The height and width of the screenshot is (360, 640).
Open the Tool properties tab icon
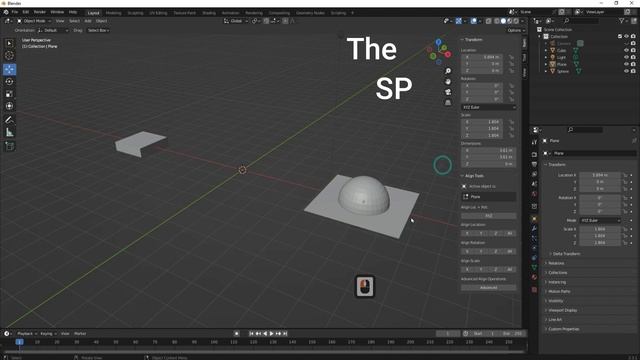point(534,142)
